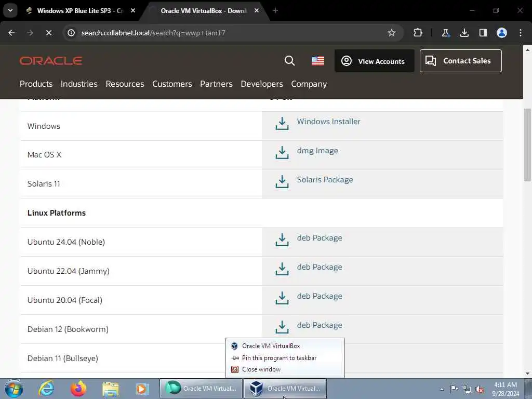Click network tray icon
This screenshot has height=399, width=532.
point(467,389)
